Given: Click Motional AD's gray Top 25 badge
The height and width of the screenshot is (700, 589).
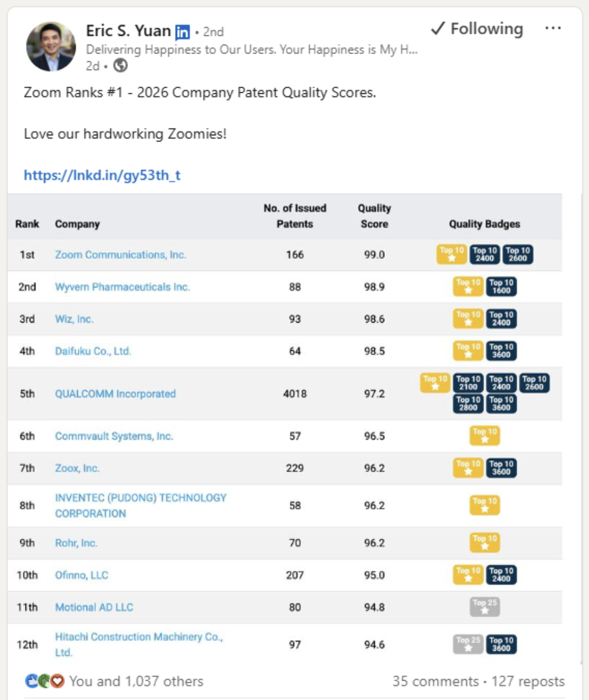Looking at the screenshot, I should coord(485,606).
